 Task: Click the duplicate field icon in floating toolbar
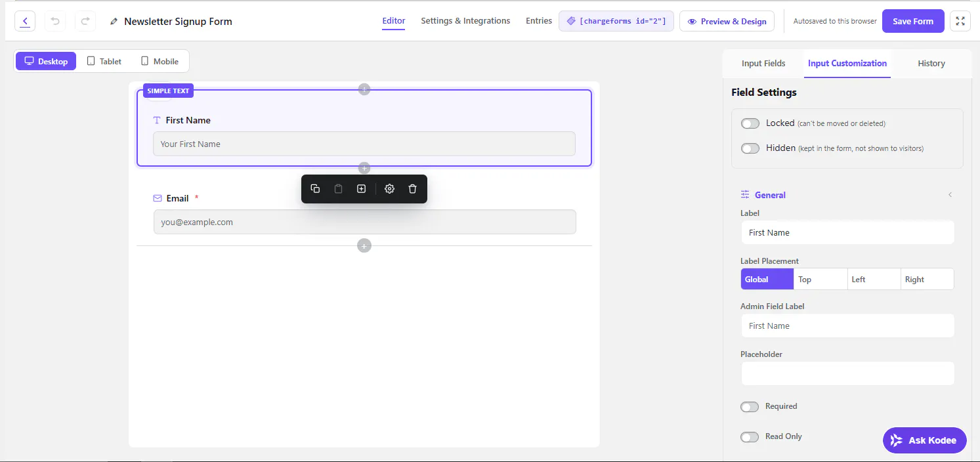[x=315, y=189]
